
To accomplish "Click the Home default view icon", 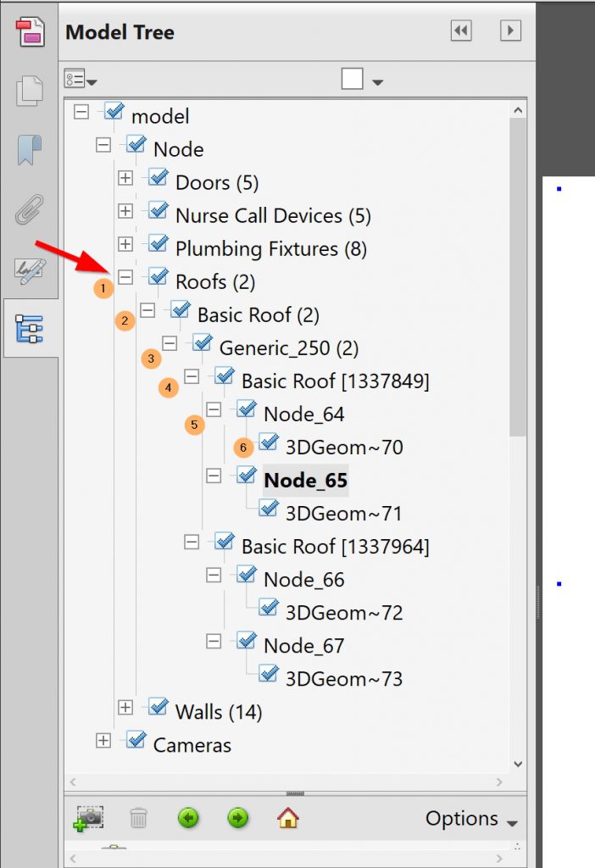I will [x=288, y=818].
